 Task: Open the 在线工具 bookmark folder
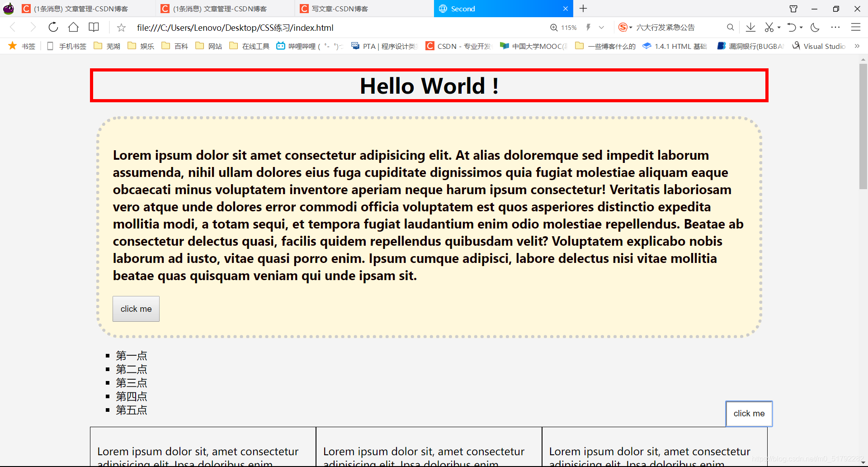click(250, 46)
